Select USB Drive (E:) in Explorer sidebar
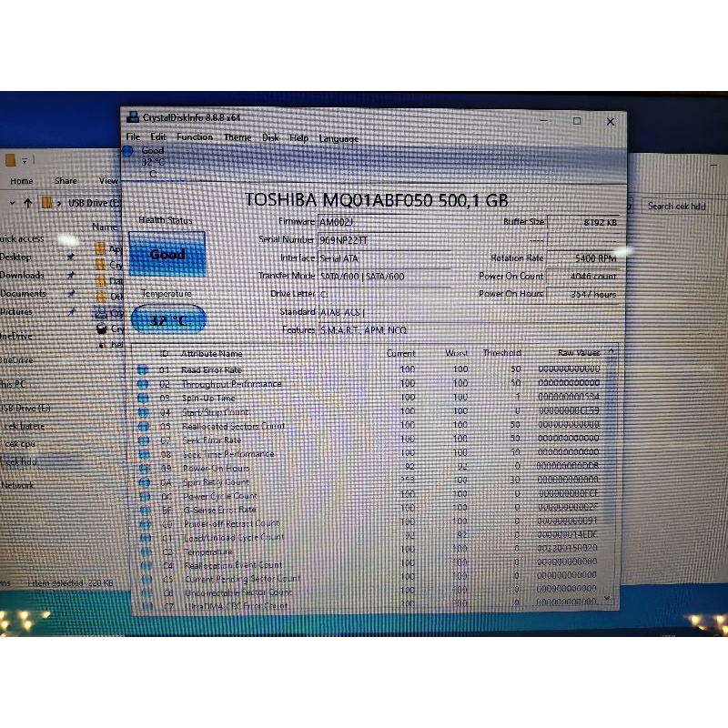728x728 pixels. point(25,408)
